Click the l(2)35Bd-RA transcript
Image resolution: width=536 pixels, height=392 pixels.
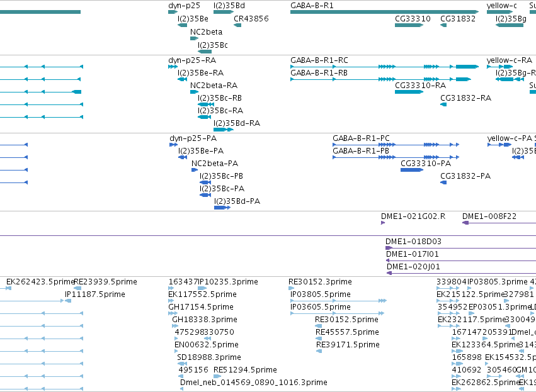[x=224, y=130]
